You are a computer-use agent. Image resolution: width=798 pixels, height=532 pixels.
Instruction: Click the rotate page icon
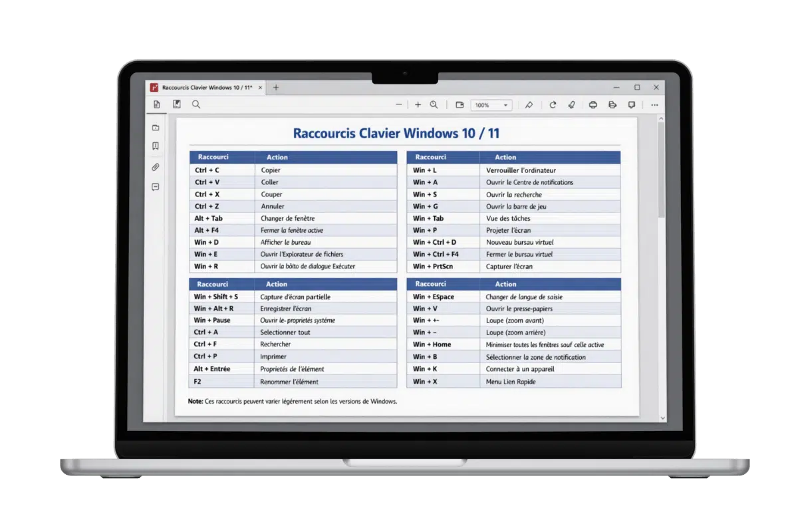pos(553,105)
